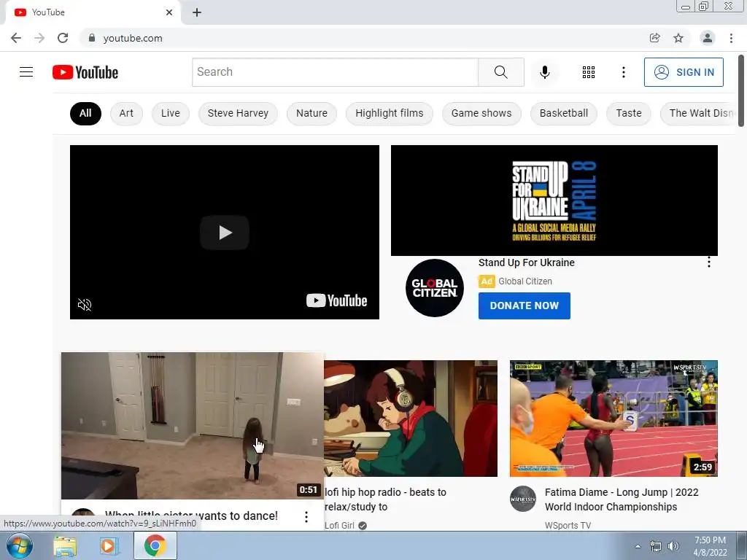
Task: Open Fatima Diame Long Jump thumbnail
Action: coord(614,419)
